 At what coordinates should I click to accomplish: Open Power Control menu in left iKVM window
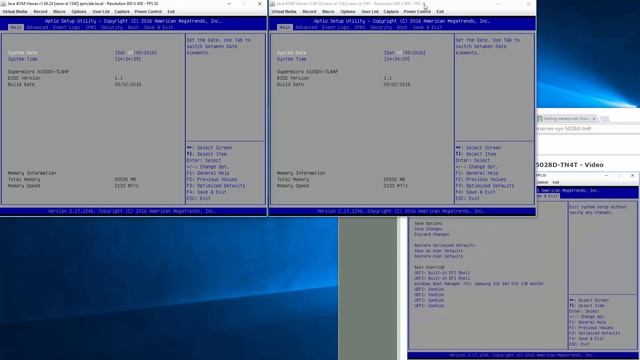(148, 11)
